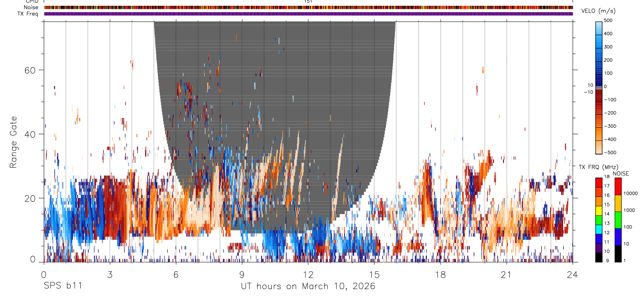Click the 'Noise' strip label at top left
Screen dimensions: 644x297
31,8
